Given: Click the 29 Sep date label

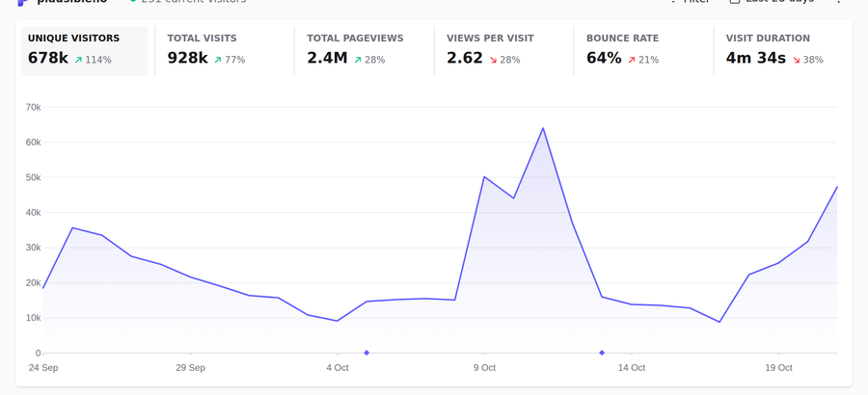Looking at the screenshot, I should point(190,368).
